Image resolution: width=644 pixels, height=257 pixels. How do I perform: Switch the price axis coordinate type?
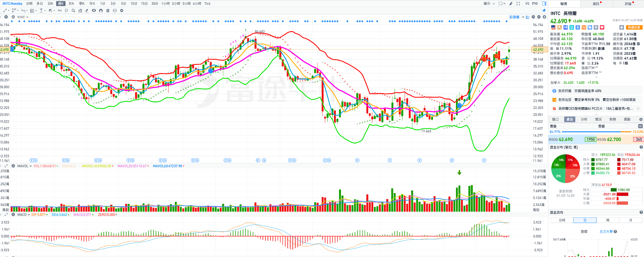[528, 17]
